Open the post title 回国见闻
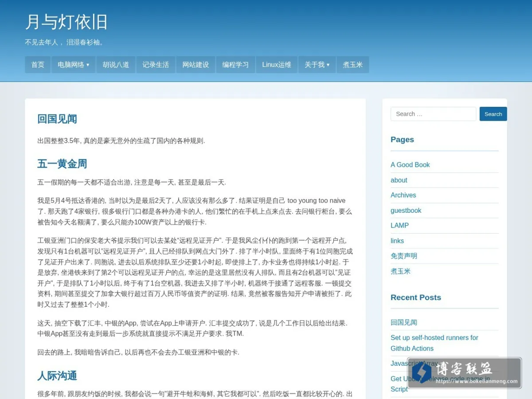The width and height of the screenshot is (532, 399). pyautogui.click(x=57, y=119)
